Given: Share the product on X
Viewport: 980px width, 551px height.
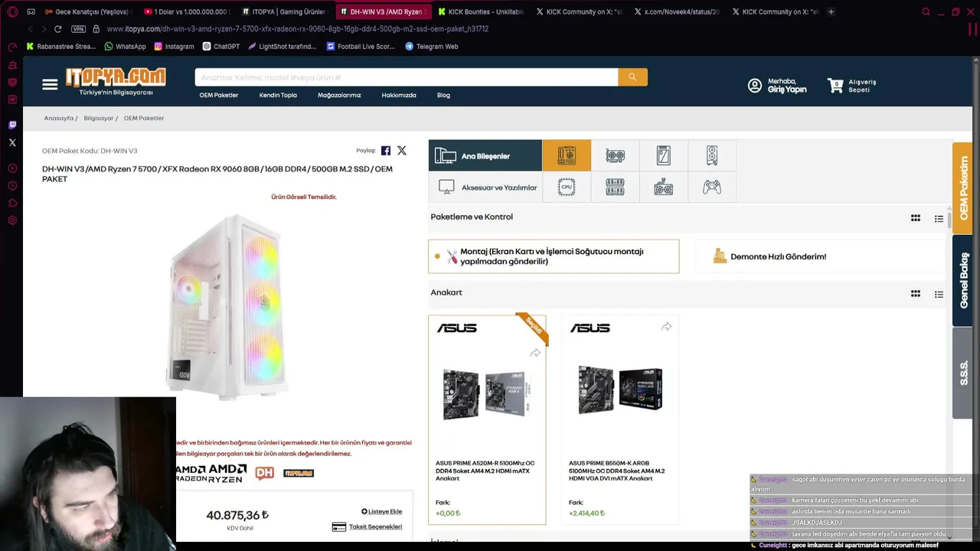Looking at the screenshot, I should (402, 151).
